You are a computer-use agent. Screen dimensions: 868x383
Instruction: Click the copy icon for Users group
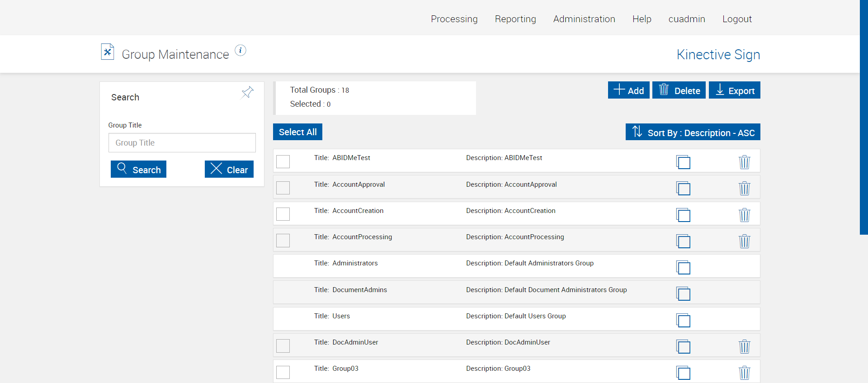click(x=683, y=320)
